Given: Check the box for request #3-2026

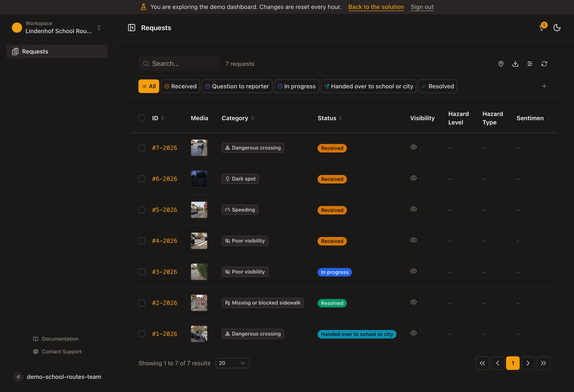Looking at the screenshot, I should click(142, 272).
